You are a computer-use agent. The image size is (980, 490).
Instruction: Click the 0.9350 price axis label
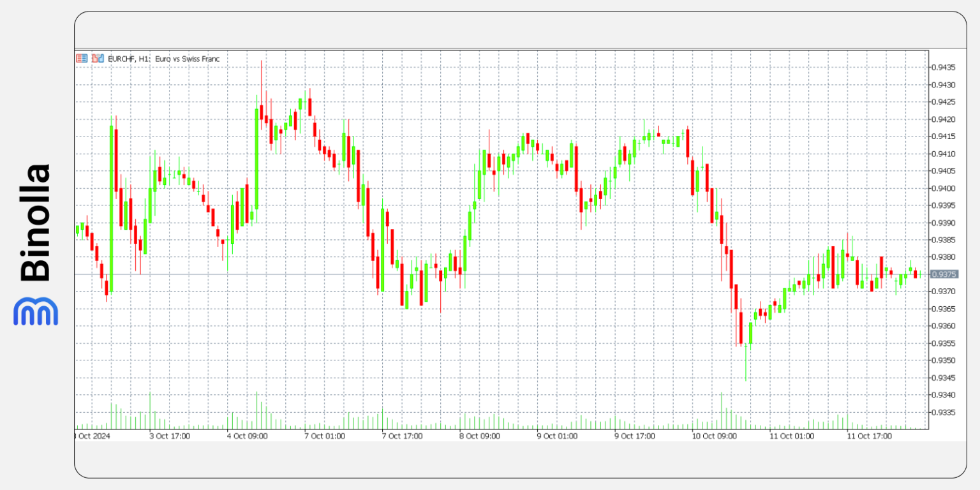pyautogui.click(x=942, y=360)
